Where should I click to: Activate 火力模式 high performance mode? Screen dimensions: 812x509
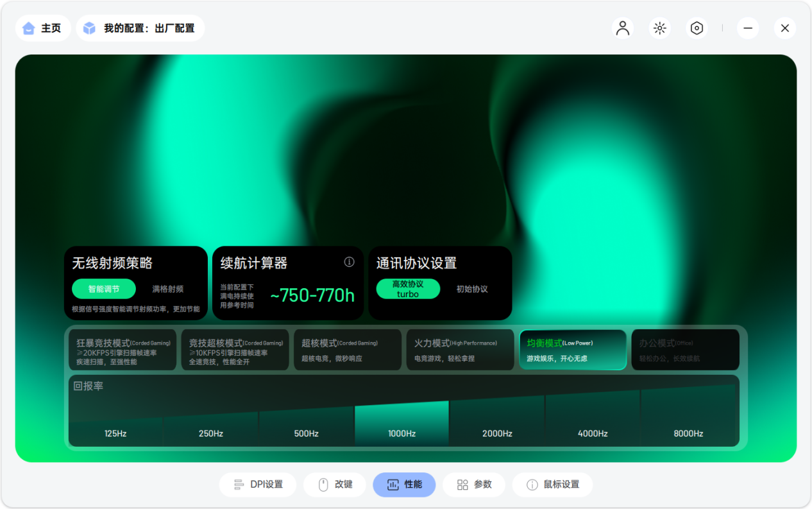(460, 350)
